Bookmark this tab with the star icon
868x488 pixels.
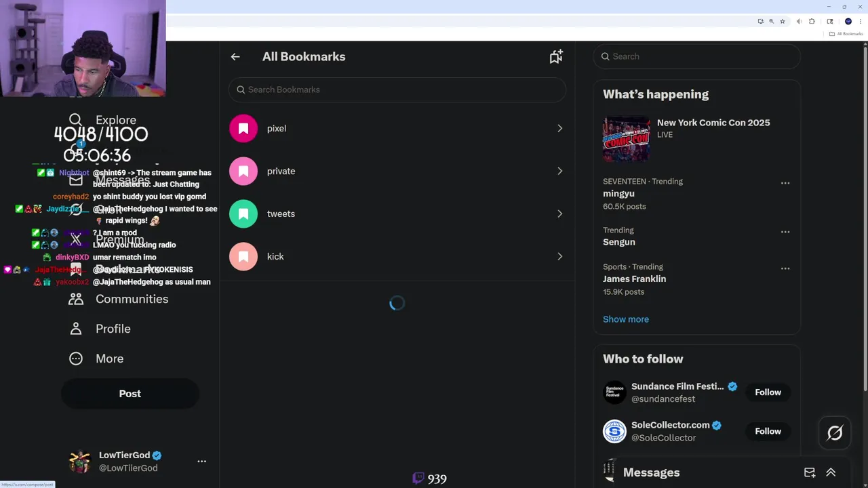(x=783, y=21)
